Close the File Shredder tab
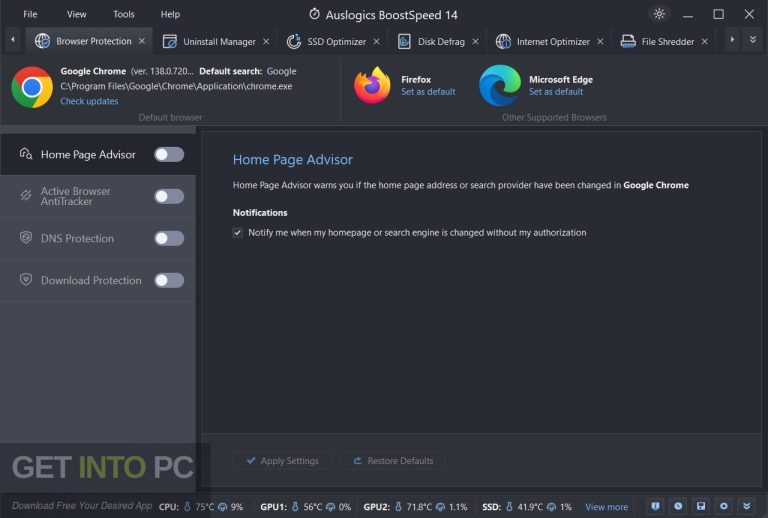This screenshot has height=518, width=768. tap(704, 42)
